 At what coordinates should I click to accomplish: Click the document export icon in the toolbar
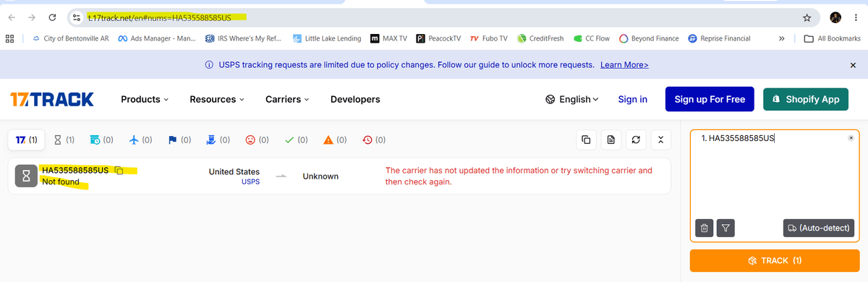[611, 140]
